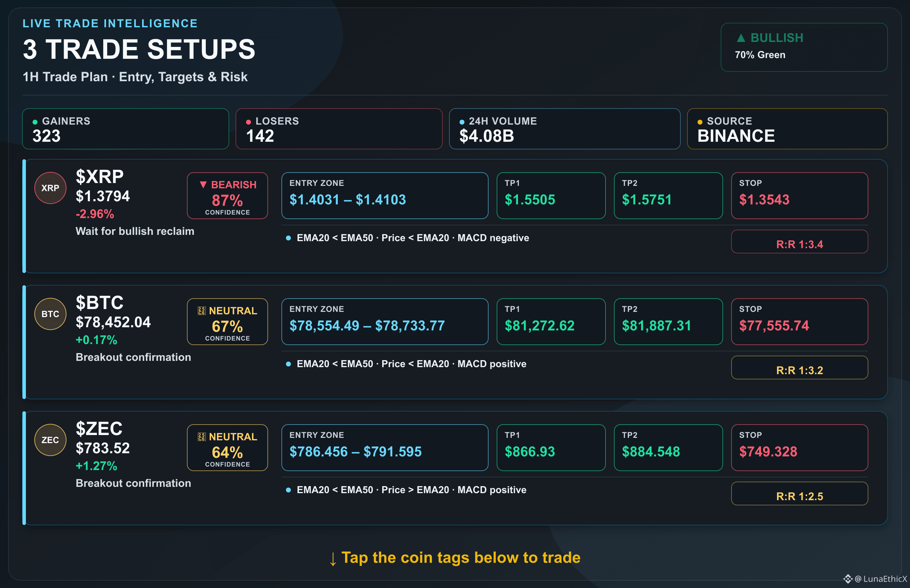This screenshot has height=588, width=910.
Task: Click BTC entry zone $78,554.49 – $78,733.77
Action: pyautogui.click(x=367, y=326)
